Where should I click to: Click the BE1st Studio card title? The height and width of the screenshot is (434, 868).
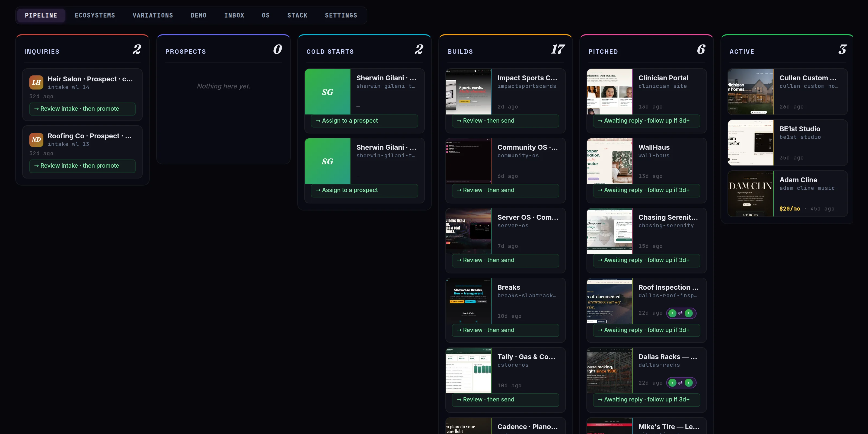click(x=800, y=129)
